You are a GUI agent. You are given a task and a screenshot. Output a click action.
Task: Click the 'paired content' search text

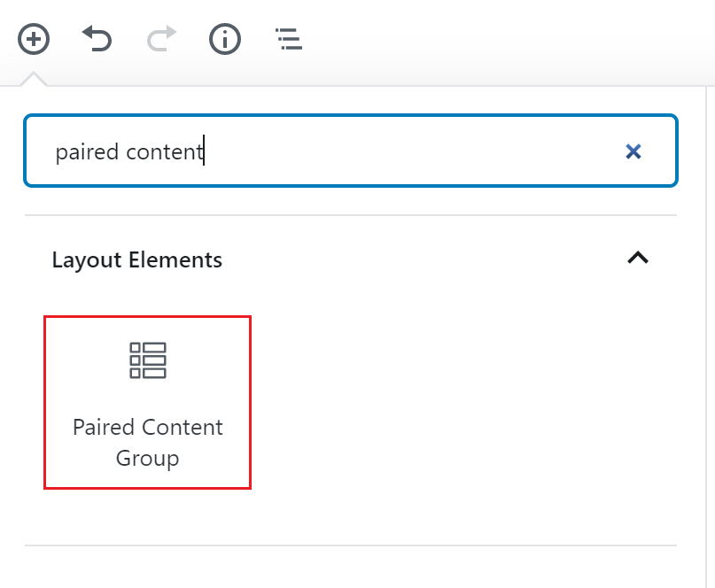[x=129, y=151]
